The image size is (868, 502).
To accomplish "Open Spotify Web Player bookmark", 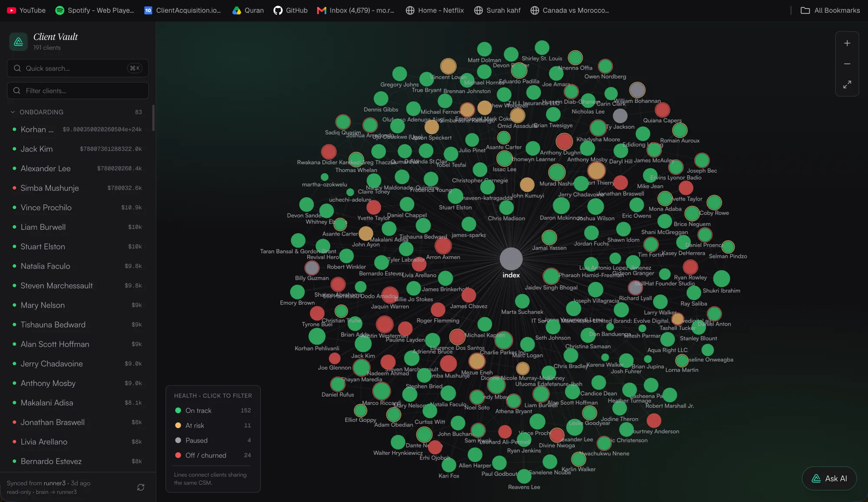I will click(x=95, y=10).
